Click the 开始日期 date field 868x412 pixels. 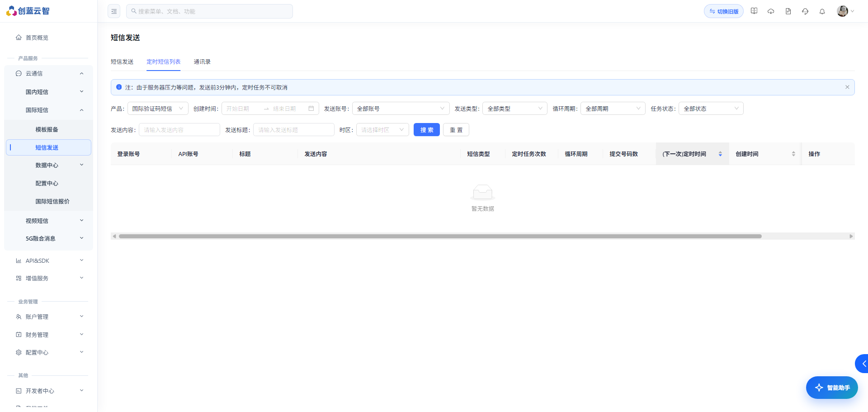[242, 109]
